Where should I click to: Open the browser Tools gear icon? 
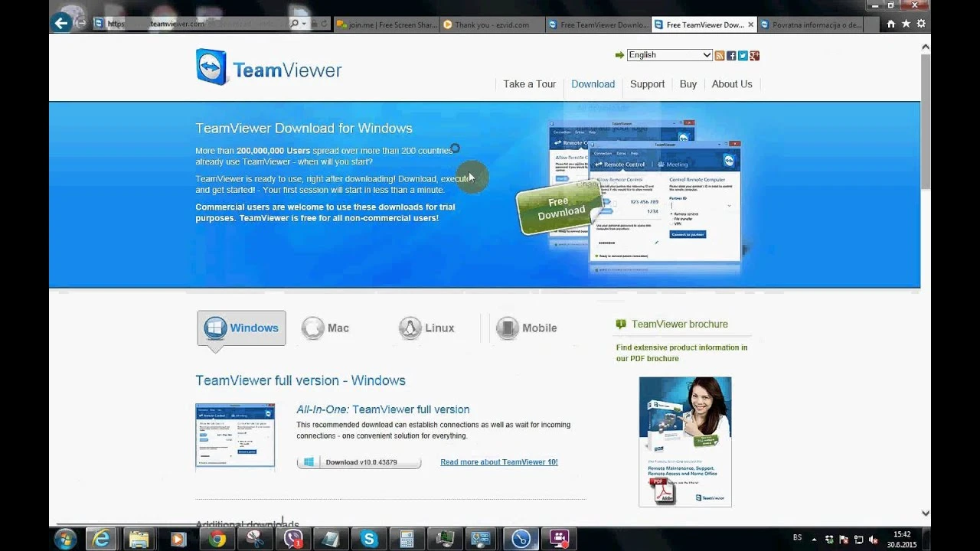click(x=921, y=24)
